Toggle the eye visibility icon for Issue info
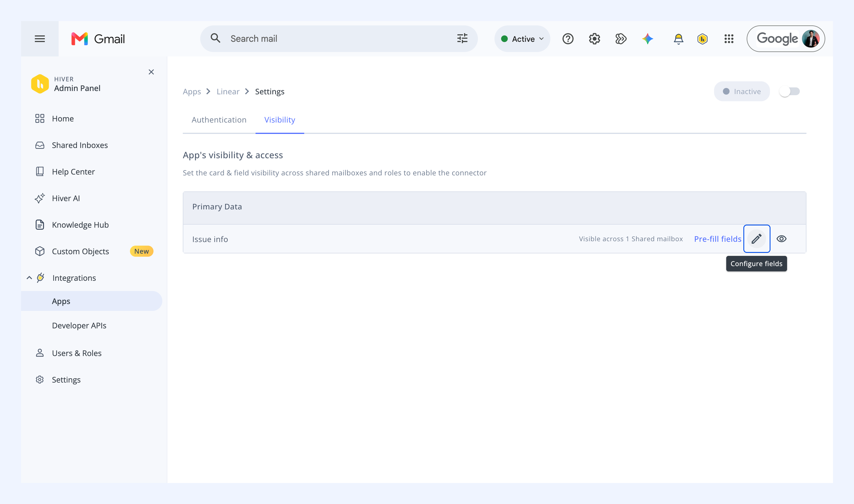This screenshot has width=854, height=504. coord(781,239)
